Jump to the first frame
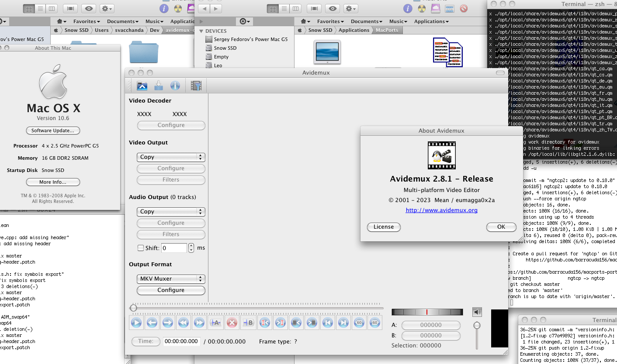Image resolution: width=617 pixels, height=364 pixels. pyautogui.click(x=328, y=323)
